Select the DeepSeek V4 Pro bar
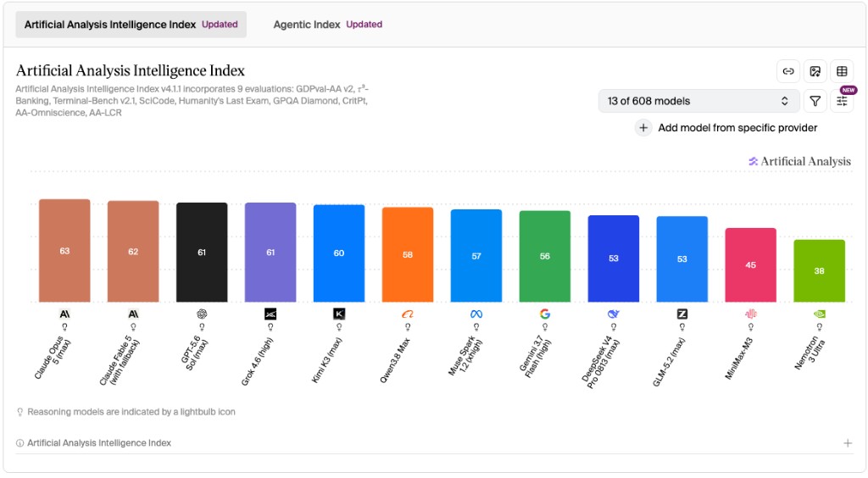This screenshot has height=478, width=868. 614,259
